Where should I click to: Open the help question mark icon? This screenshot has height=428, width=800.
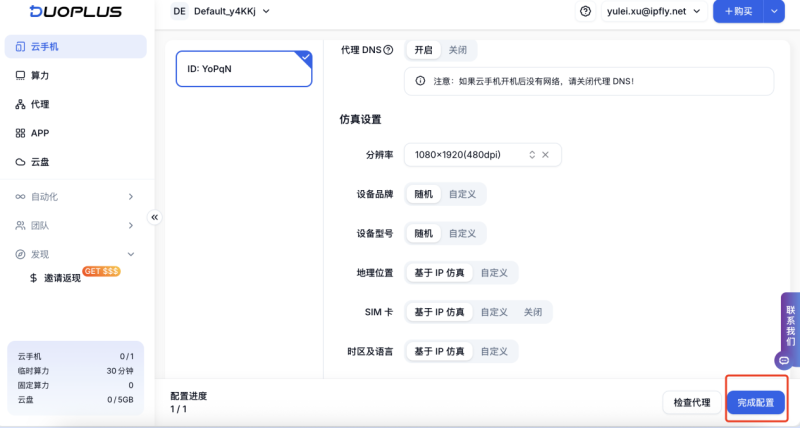pyautogui.click(x=585, y=11)
